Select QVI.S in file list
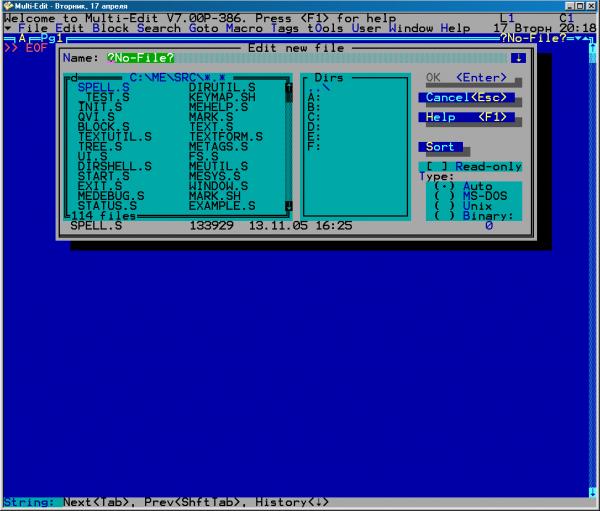 96,117
